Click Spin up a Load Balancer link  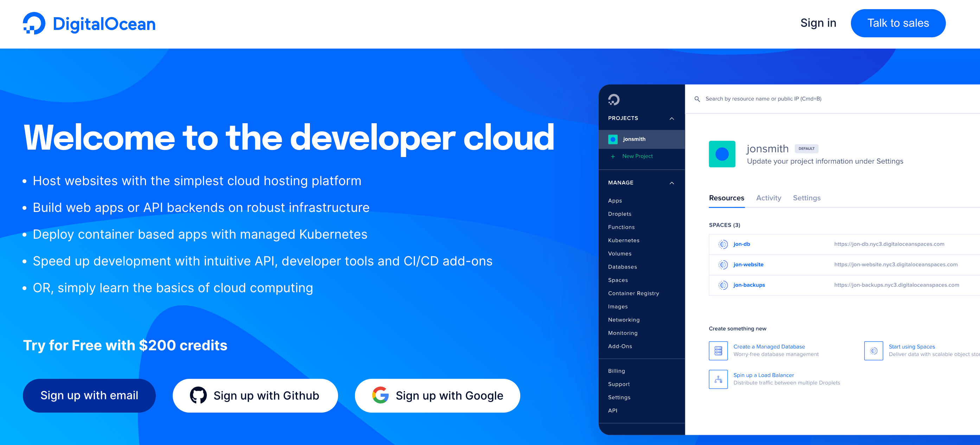click(x=763, y=375)
